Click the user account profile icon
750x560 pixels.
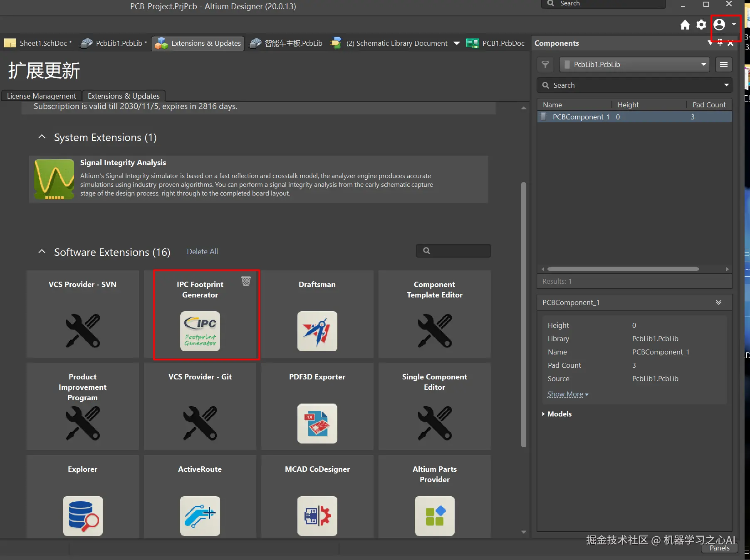pos(719,25)
